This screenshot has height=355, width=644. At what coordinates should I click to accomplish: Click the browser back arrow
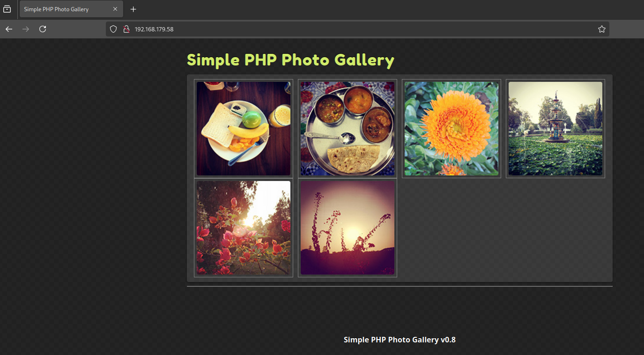[9, 29]
